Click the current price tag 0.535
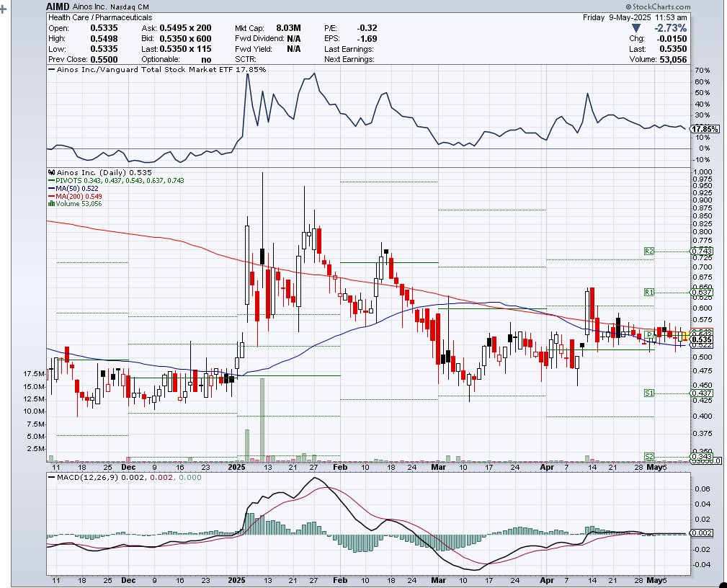Viewport: 727px width, 588px height. [702, 340]
